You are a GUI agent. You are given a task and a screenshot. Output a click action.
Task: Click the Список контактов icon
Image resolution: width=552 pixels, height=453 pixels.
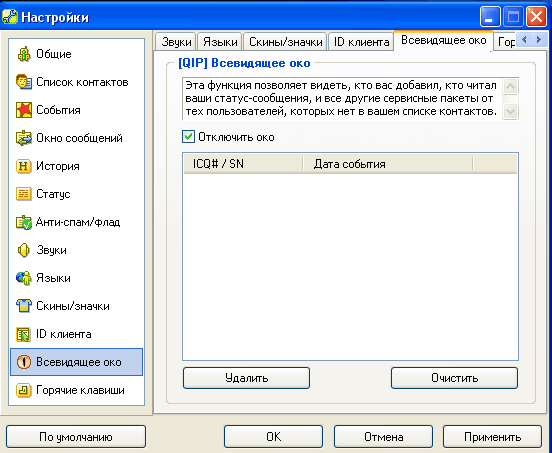(24, 82)
